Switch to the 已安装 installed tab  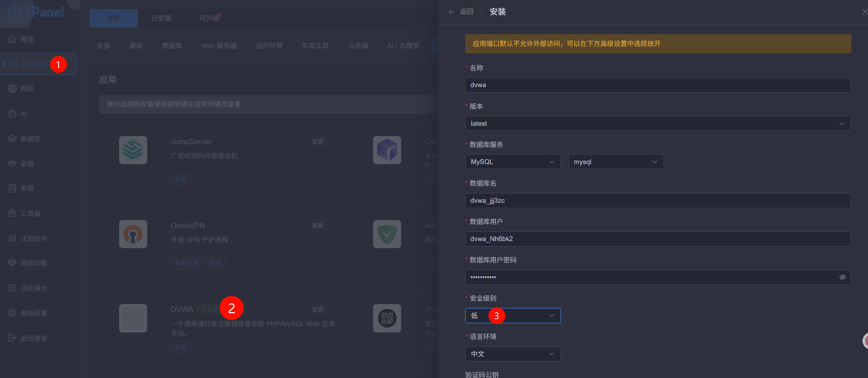tap(161, 18)
